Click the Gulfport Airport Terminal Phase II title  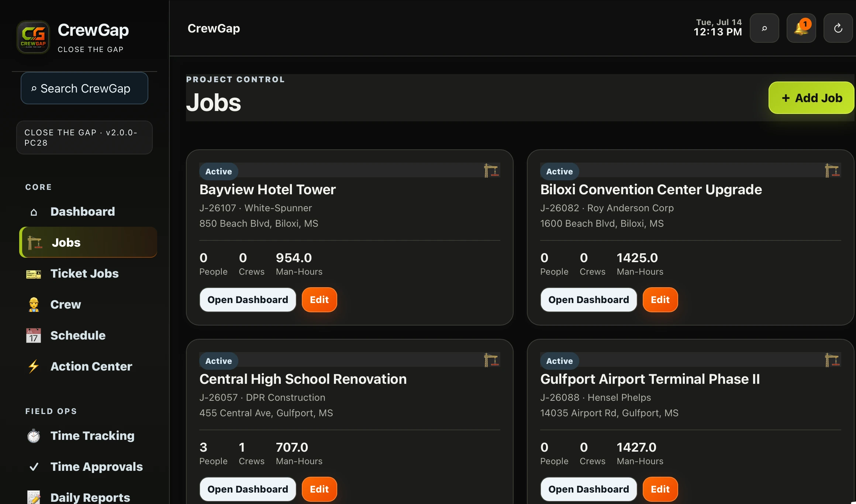650,379
